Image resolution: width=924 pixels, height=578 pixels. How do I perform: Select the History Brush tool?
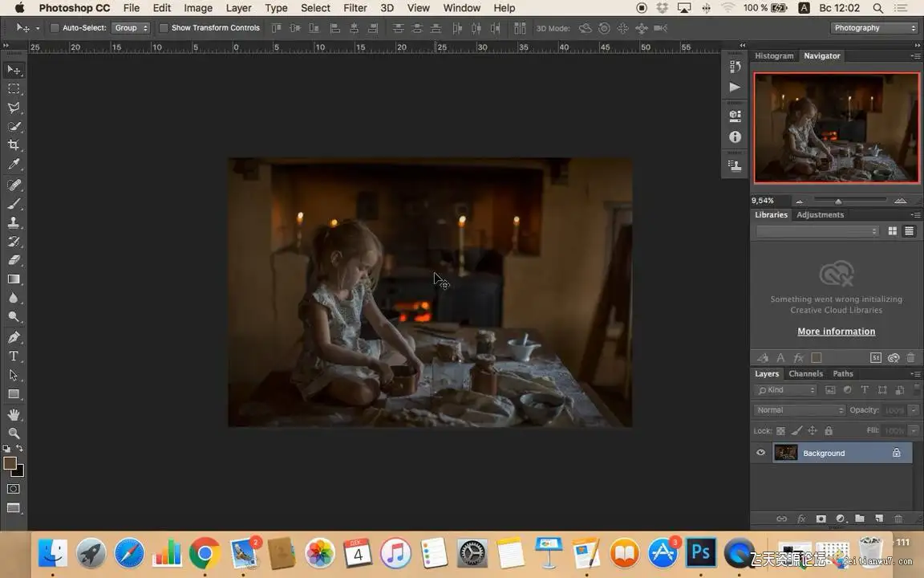[x=14, y=242]
